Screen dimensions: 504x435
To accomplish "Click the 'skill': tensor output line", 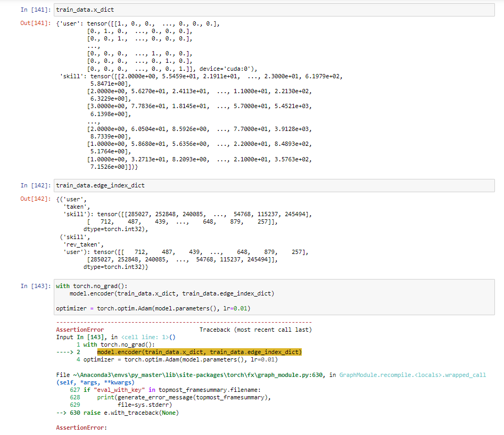I will (201, 76).
